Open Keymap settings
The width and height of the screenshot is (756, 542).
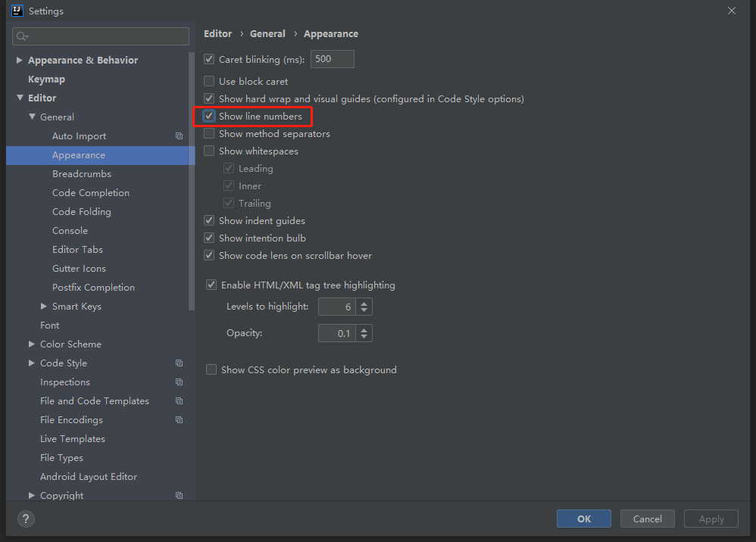(x=46, y=79)
